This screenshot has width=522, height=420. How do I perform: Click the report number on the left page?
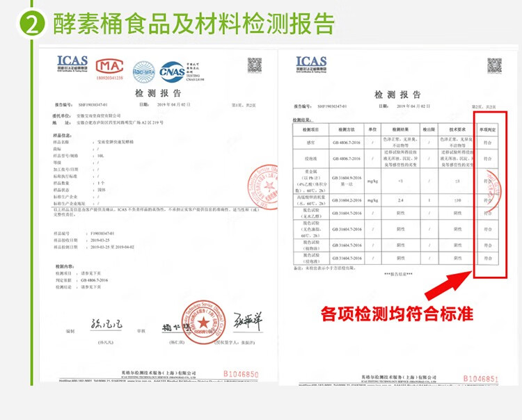pos(93,105)
